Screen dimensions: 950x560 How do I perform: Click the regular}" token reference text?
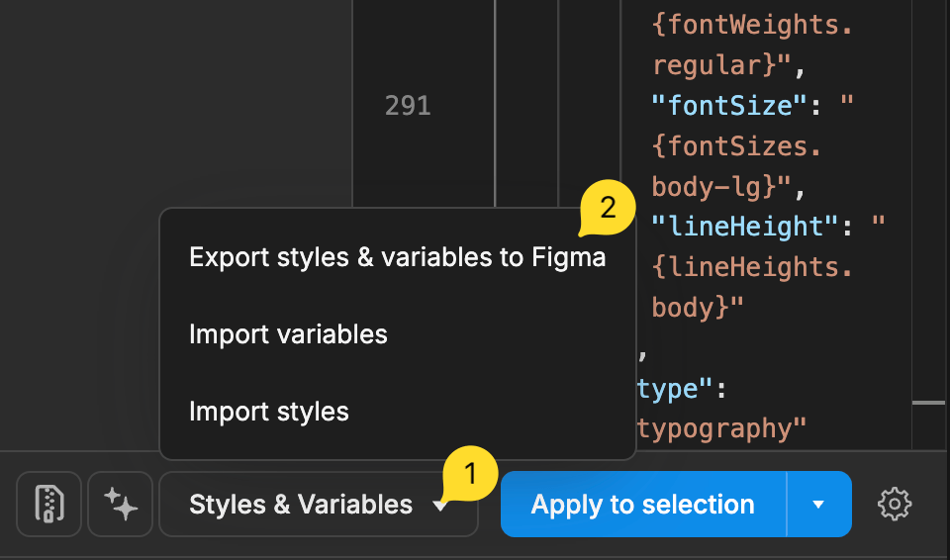pos(721,65)
